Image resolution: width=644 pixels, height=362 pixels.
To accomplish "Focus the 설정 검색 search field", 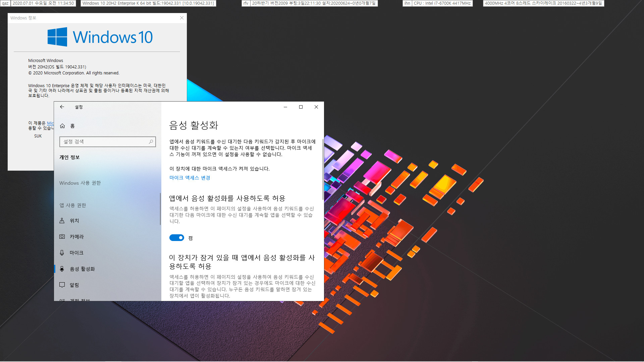I will click(108, 142).
